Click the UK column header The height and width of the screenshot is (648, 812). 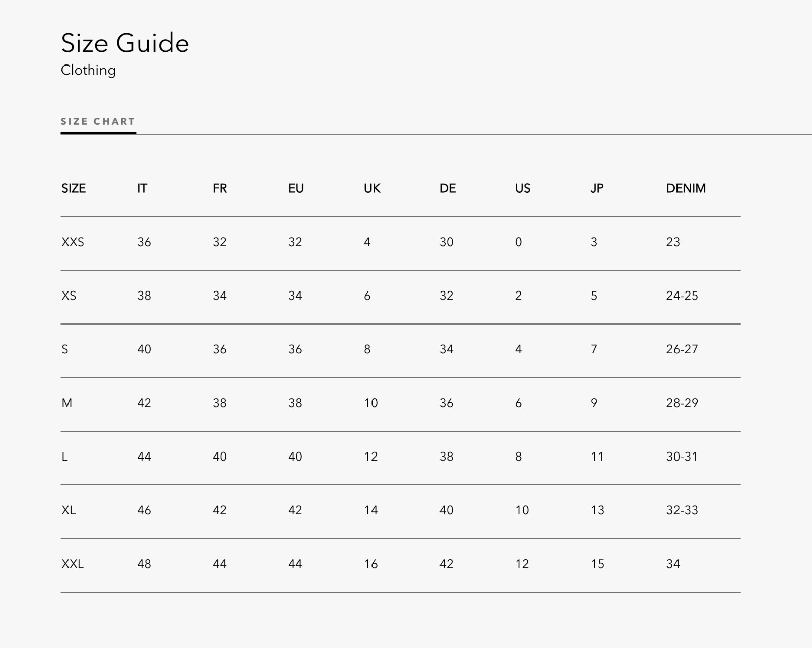pyautogui.click(x=372, y=188)
